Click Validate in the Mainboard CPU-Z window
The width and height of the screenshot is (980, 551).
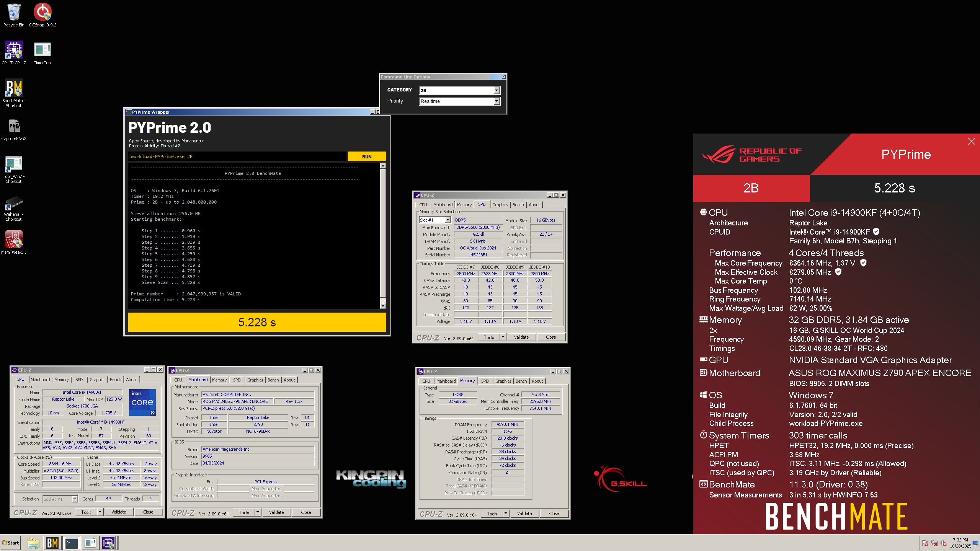coord(276,512)
